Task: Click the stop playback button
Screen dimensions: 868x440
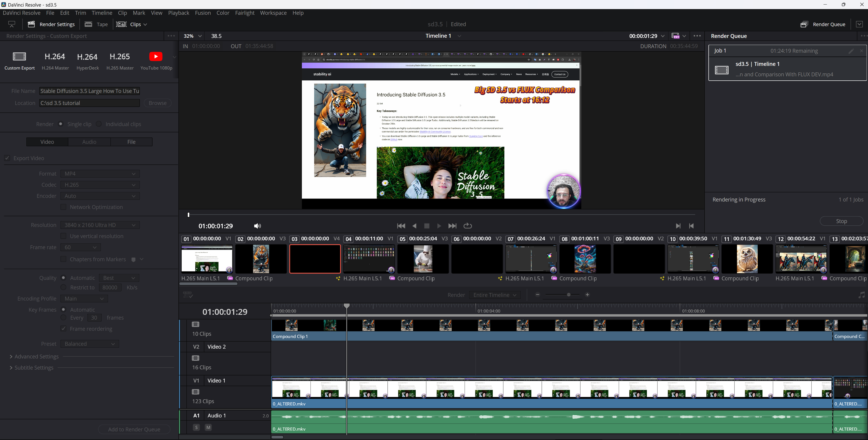Action: click(x=427, y=226)
